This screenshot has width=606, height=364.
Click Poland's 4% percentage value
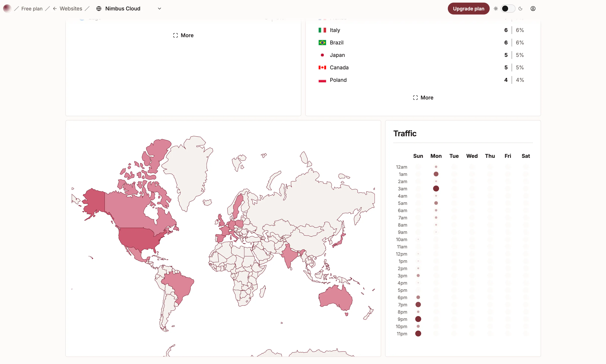point(520,80)
